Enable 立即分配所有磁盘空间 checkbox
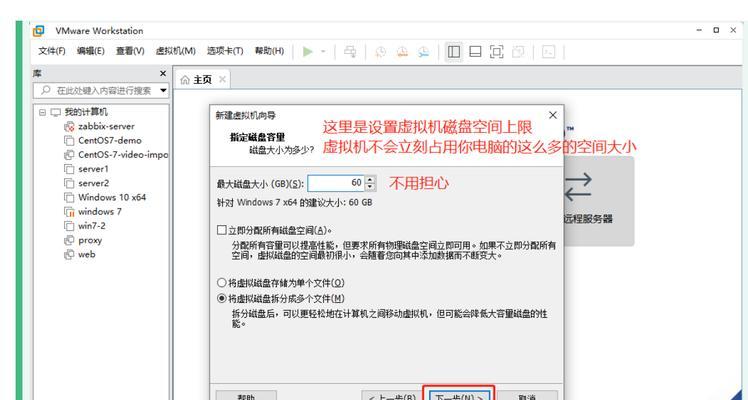 221,230
